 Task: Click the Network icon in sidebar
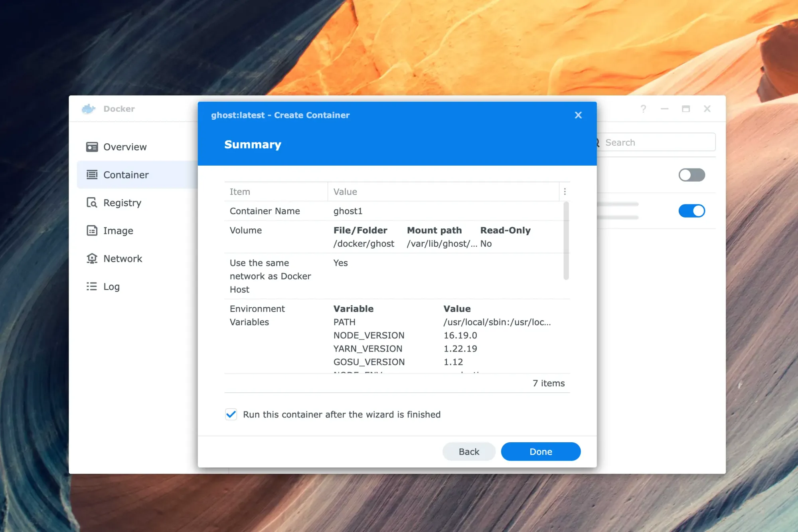pyautogui.click(x=92, y=258)
